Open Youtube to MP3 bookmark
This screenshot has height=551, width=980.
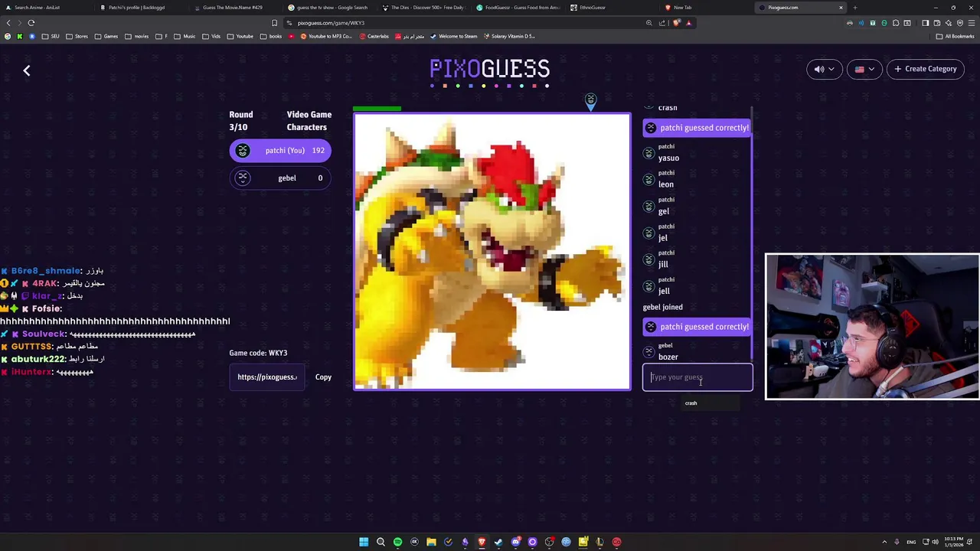326,36
